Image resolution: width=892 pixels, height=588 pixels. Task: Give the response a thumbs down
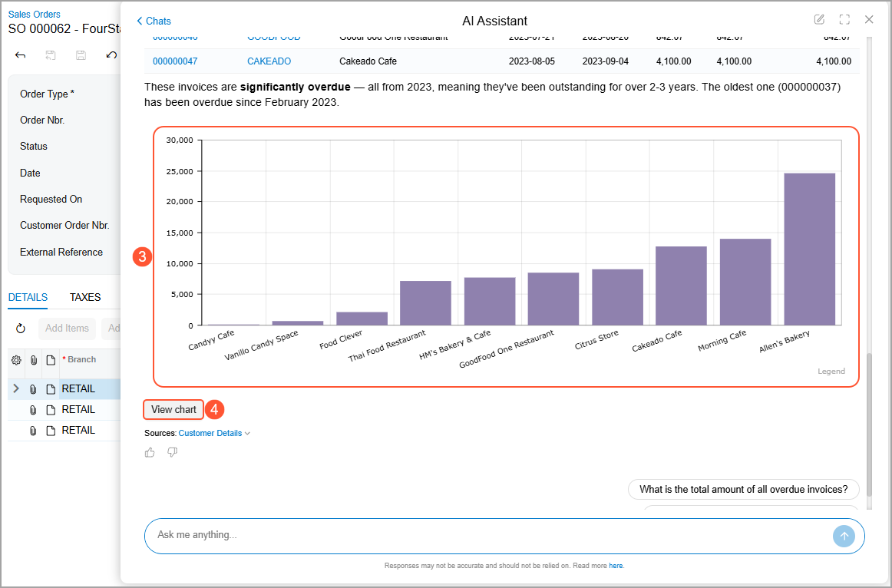(173, 452)
